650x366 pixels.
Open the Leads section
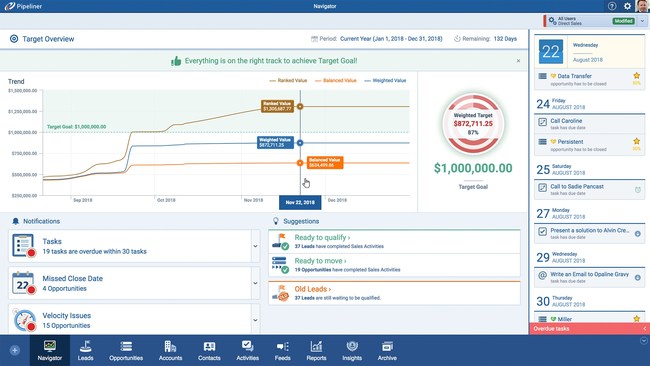tap(85, 350)
